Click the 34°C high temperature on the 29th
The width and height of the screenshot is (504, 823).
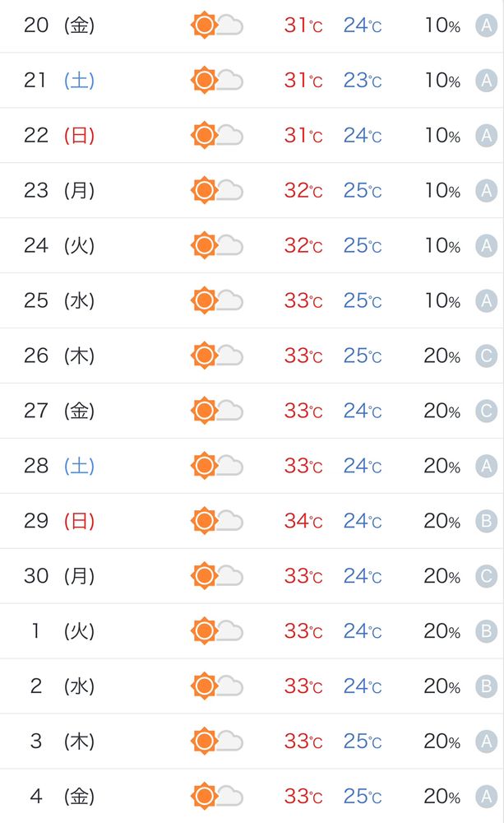[303, 521]
